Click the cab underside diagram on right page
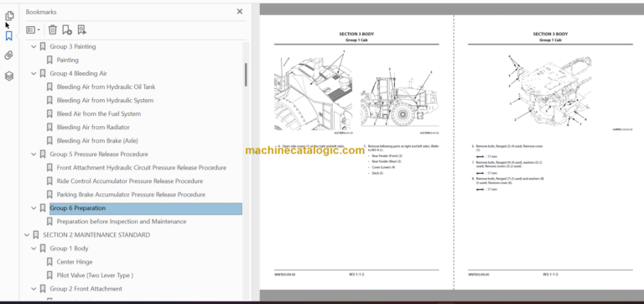Screen dimensions: 644x304 (550, 90)
